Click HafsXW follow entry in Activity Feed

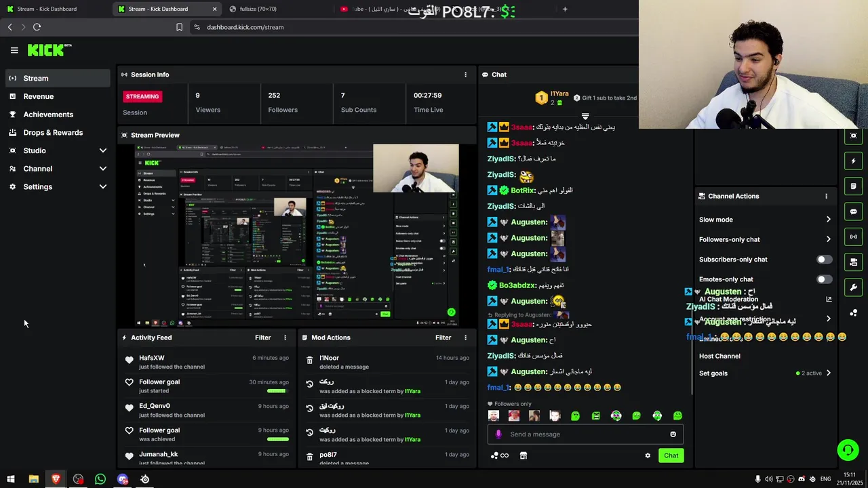207,362
